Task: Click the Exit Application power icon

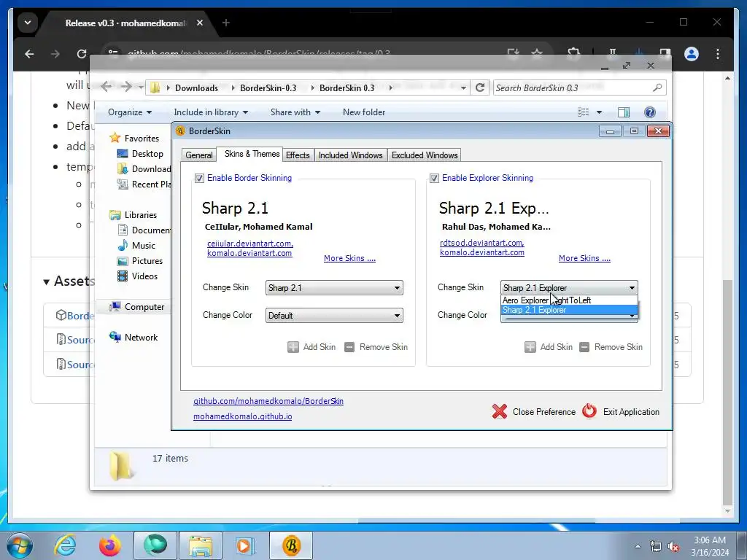Action: 589,411
